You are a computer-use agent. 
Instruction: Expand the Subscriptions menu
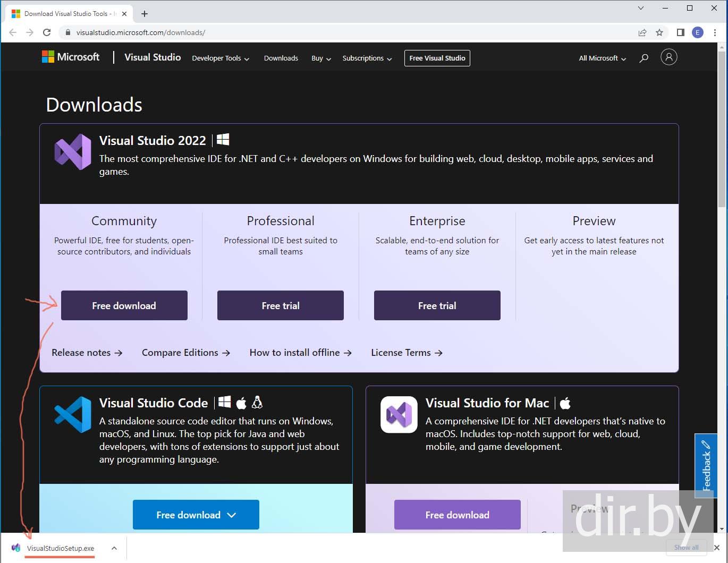[x=367, y=58]
